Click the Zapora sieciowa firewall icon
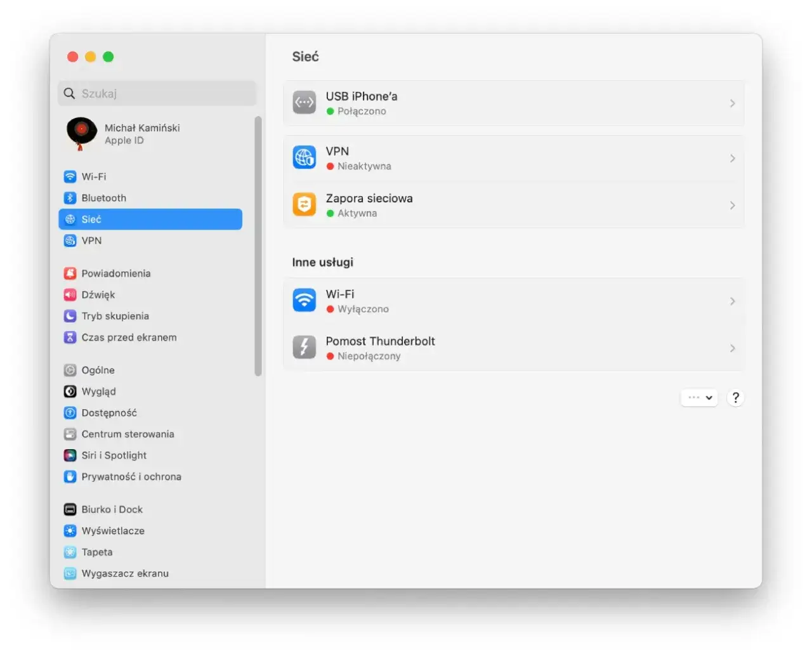Viewport: 812px width, 654px height. (304, 204)
